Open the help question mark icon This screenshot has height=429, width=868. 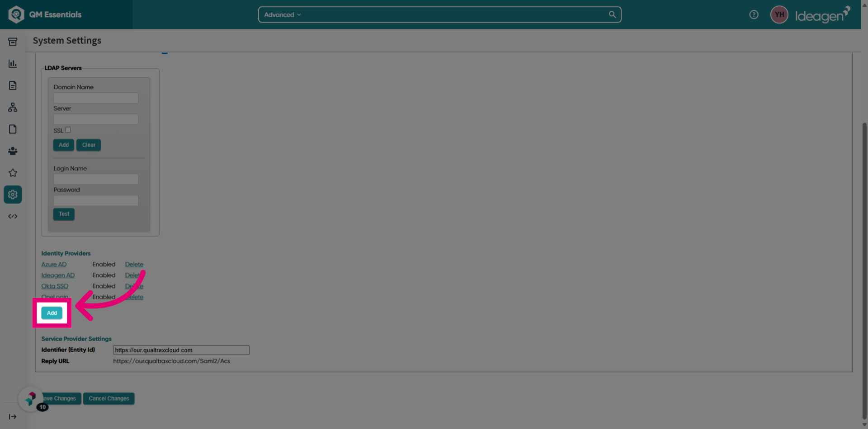tap(754, 14)
